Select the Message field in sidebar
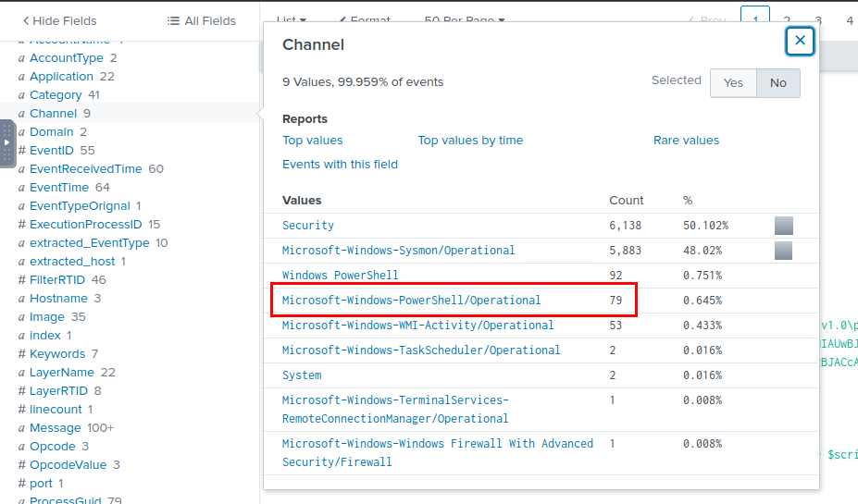858x504 pixels. (x=56, y=428)
